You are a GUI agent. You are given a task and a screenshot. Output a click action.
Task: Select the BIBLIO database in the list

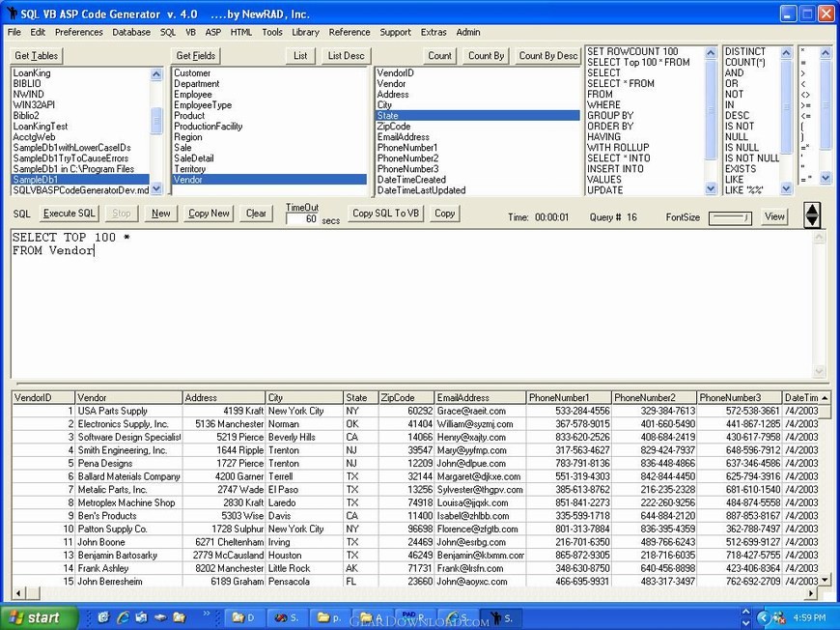point(27,84)
